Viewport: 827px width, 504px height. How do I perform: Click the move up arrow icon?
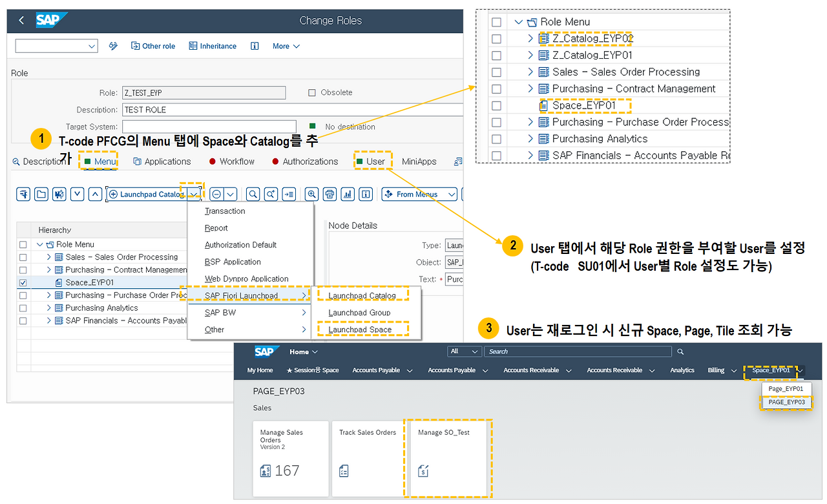click(95, 194)
